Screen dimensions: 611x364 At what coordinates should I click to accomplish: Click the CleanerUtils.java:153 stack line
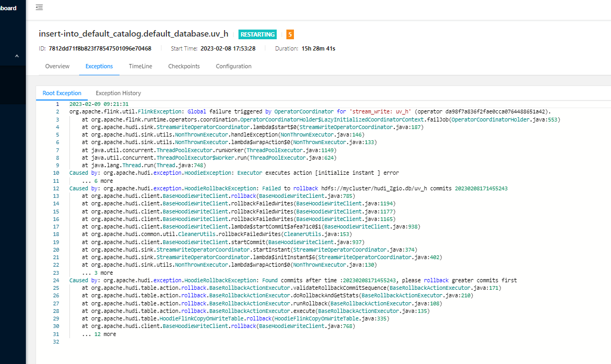point(217,234)
